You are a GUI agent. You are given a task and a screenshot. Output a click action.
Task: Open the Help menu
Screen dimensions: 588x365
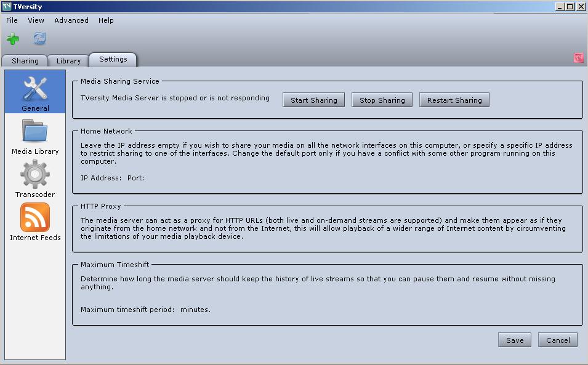[x=106, y=20]
